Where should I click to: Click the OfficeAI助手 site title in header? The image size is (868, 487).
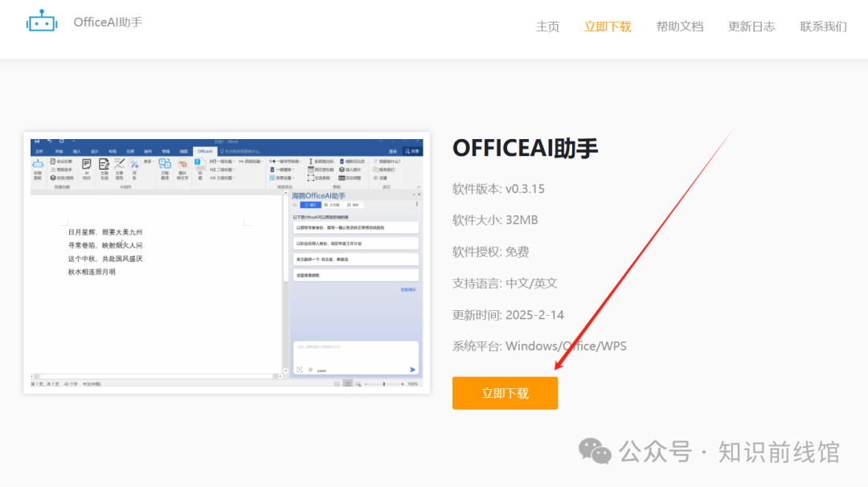click(108, 23)
